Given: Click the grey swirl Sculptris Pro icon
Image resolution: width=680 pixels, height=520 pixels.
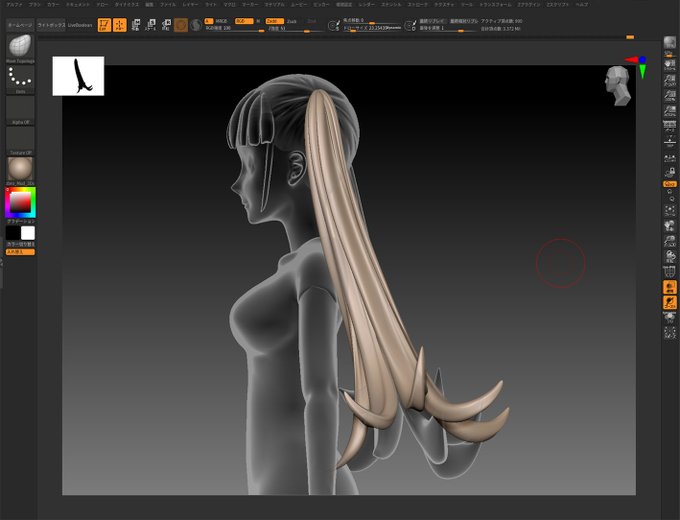Looking at the screenshot, I should (196, 25).
